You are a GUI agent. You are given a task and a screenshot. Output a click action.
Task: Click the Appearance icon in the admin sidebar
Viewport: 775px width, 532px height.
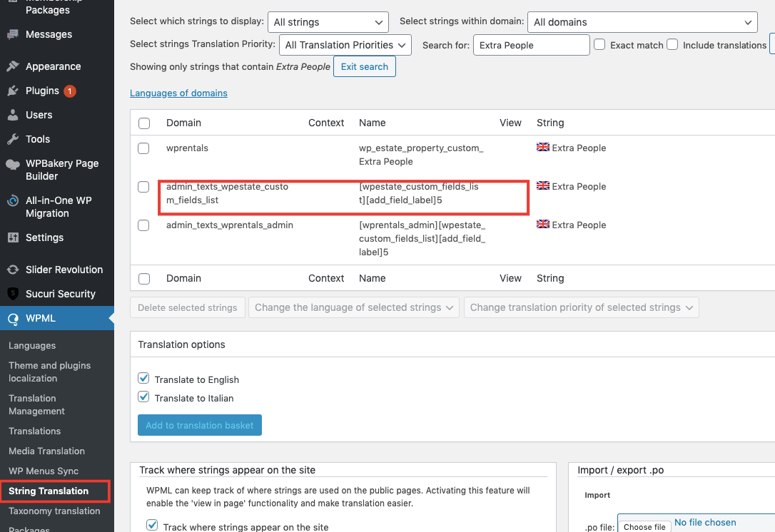13,66
